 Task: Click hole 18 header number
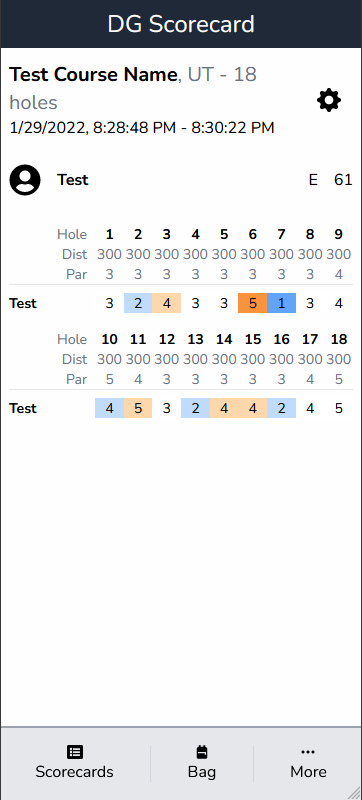(339, 339)
